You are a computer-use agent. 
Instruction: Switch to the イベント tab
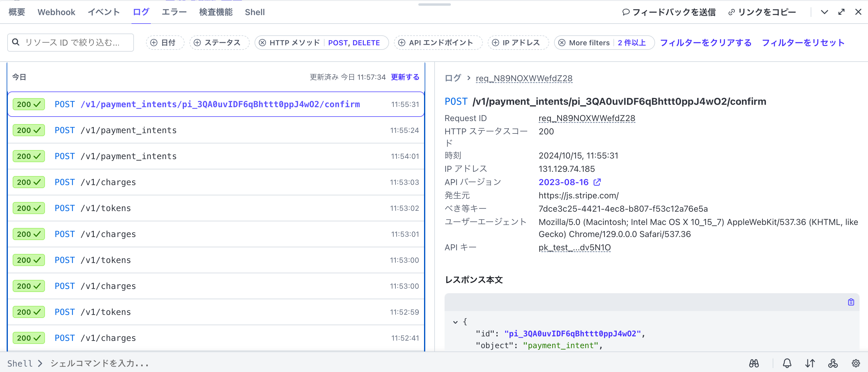[104, 12]
